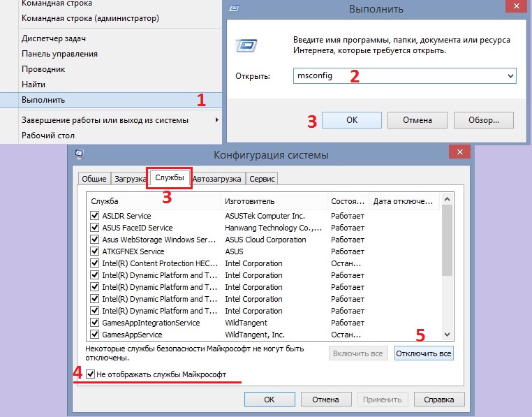Open Диспетчер задач from the menu
Viewport: 532px width, 417px height.
point(54,38)
